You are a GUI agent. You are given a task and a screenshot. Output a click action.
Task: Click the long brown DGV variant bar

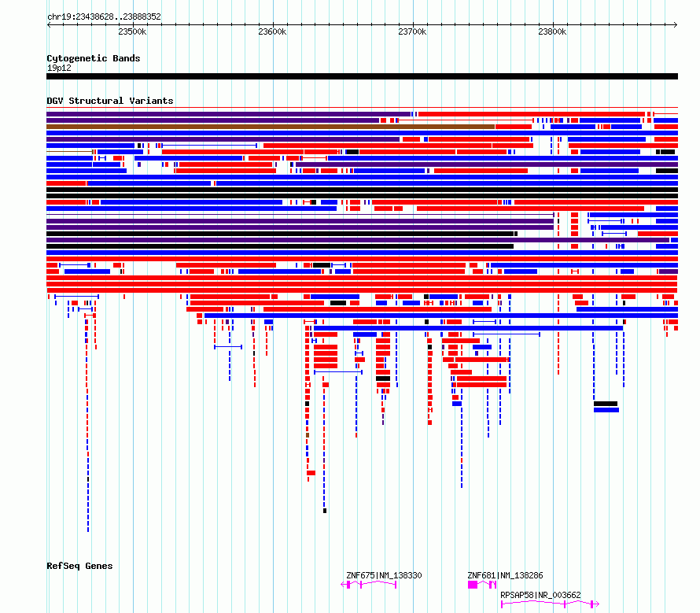pyautogui.click(x=271, y=127)
